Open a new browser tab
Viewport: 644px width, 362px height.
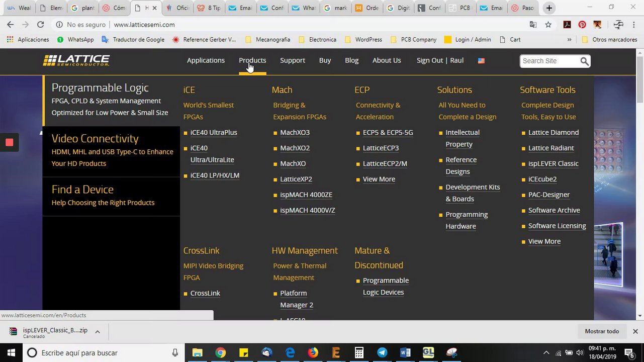click(x=549, y=8)
